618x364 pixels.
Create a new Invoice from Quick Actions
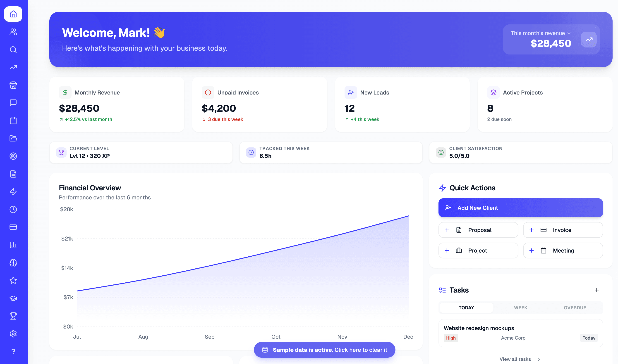click(563, 230)
